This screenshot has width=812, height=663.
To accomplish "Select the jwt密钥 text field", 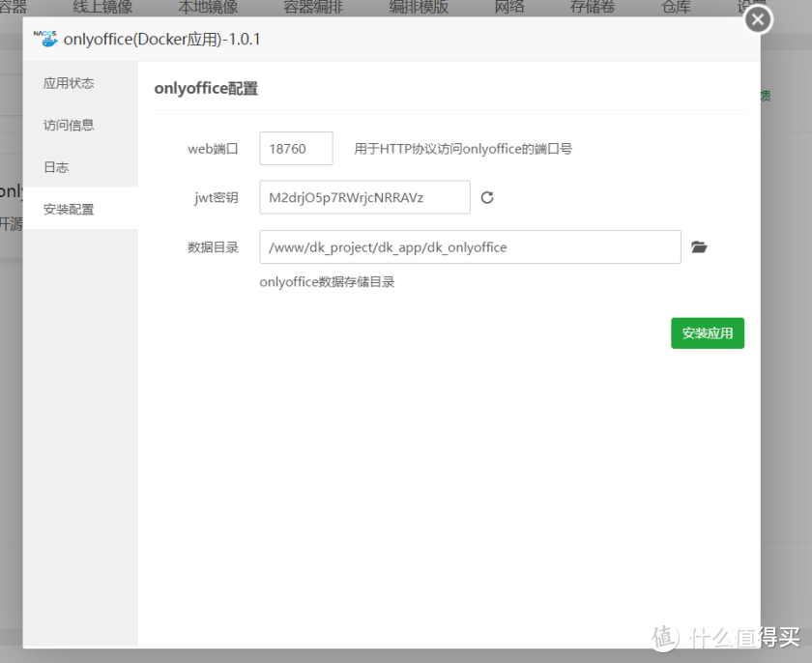I will [x=363, y=197].
